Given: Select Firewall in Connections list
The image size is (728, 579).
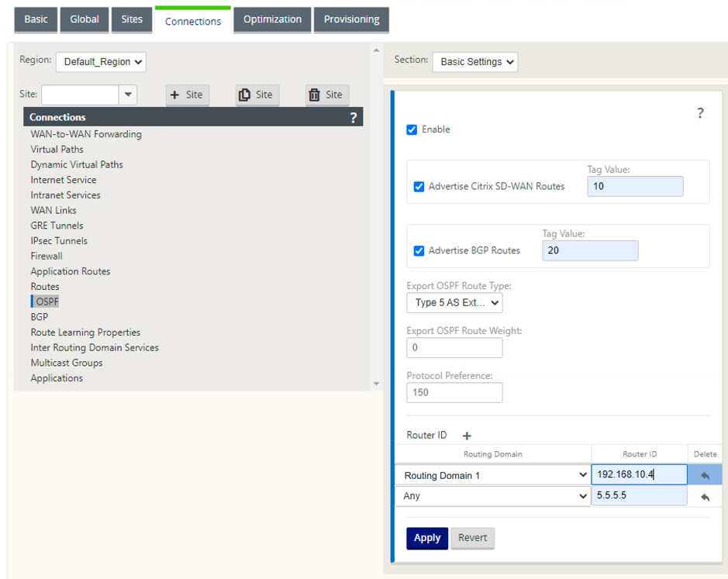Looking at the screenshot, I should coord(47,257).
